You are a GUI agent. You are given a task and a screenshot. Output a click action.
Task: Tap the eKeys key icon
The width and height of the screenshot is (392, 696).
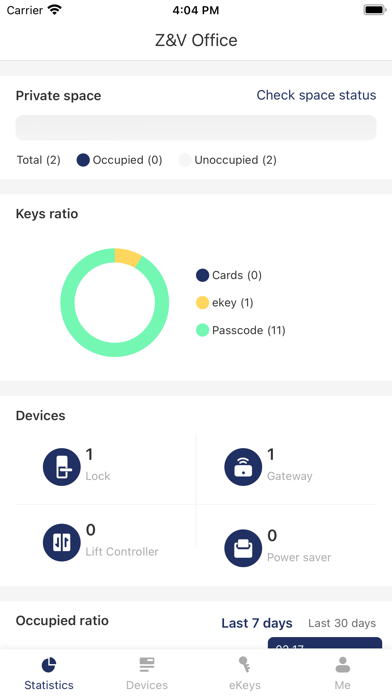click(245, 665)
